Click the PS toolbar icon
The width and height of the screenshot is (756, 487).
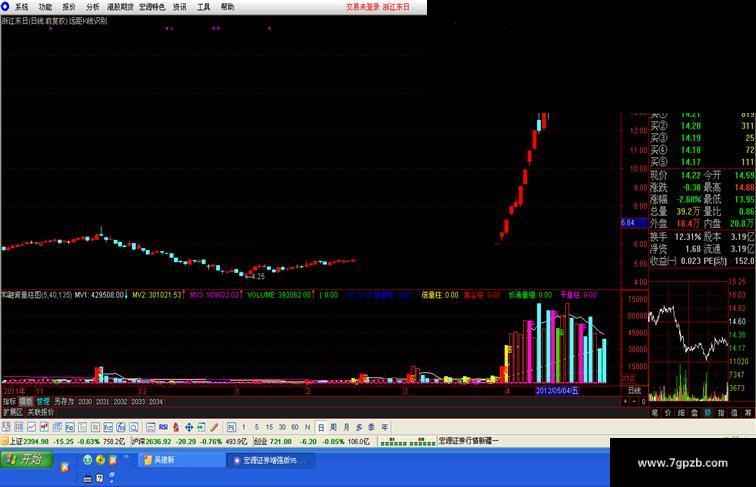coord(231,427)
